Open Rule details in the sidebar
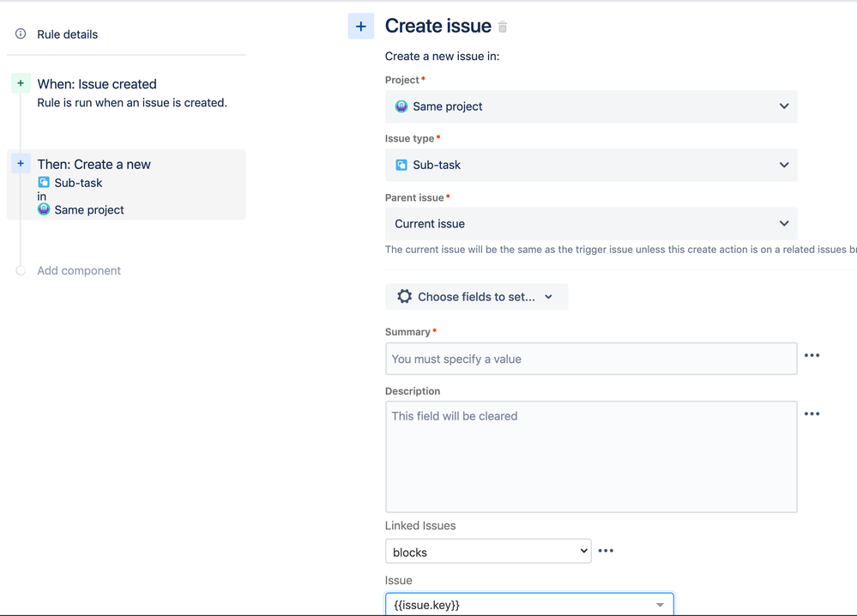 pyautogui.click(x=68, y=34)
